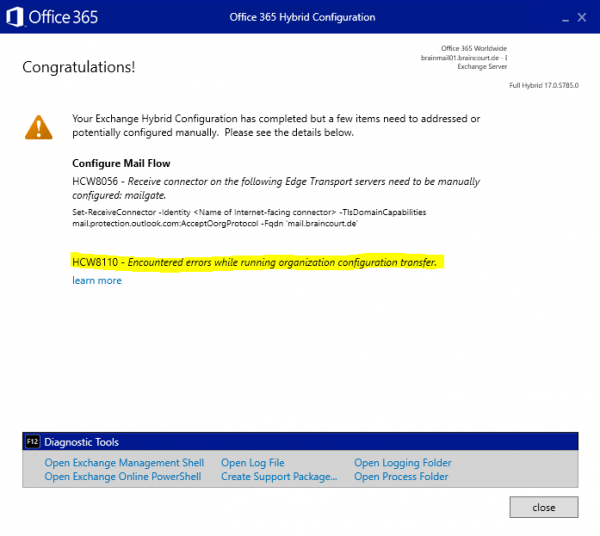Close window using title bar X
600x536 pixels.
coord(583,17)
